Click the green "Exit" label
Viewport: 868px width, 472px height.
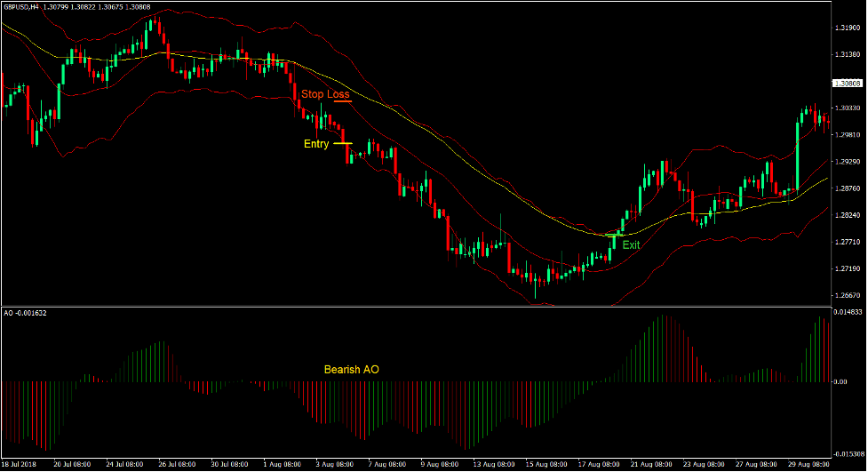pyautogui.click(x=630, y=244)
